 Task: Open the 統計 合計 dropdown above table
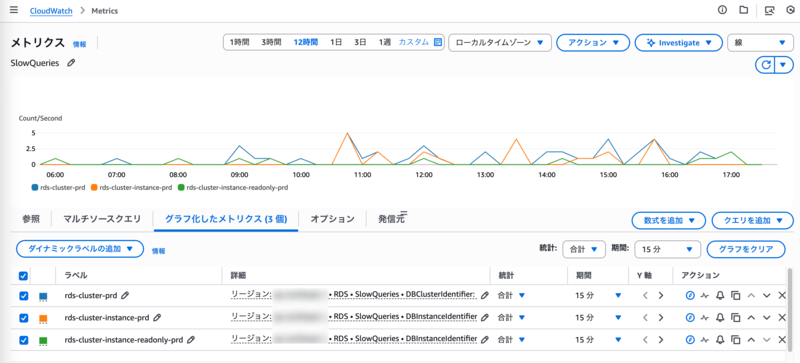[x=584, y=249]
